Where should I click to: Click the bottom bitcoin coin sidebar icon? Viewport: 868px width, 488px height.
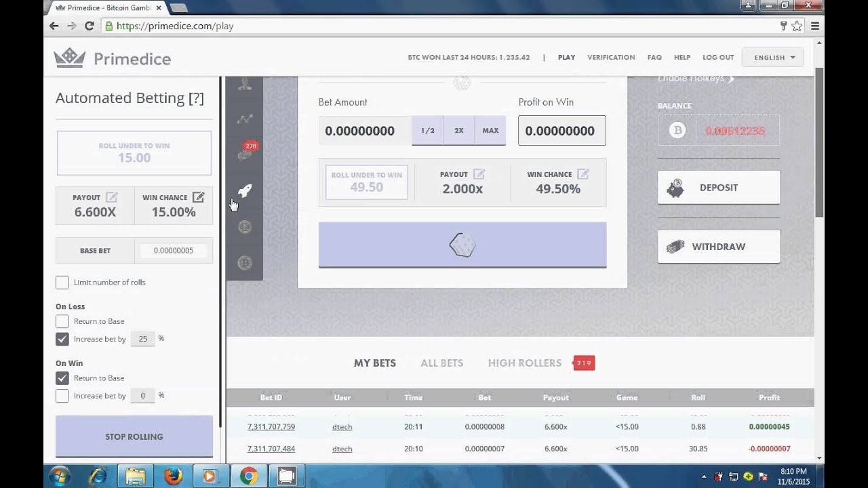pyautogui.click(x=245, y=262)
